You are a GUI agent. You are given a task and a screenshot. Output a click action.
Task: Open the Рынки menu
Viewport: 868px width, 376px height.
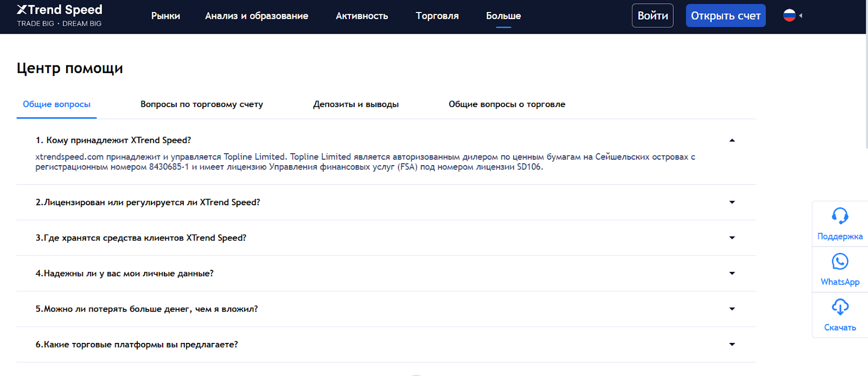click(165, 16)
